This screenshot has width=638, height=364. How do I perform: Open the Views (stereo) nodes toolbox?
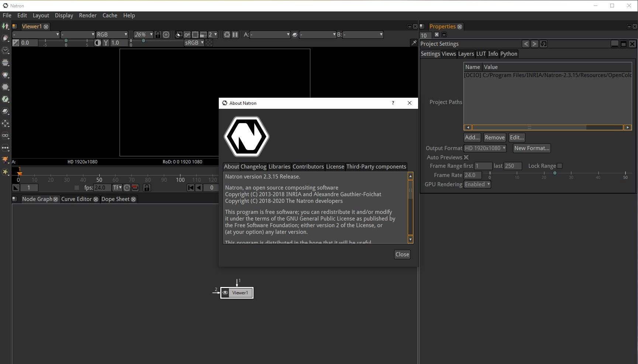tap(5, 136)
